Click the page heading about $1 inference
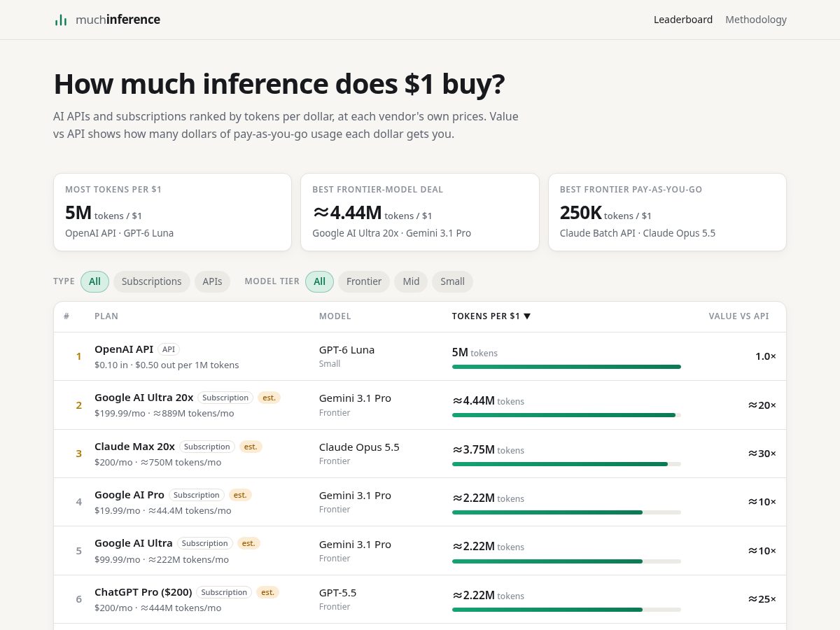The height and width of the screenshot is (630, 840). tap(279, 84)
